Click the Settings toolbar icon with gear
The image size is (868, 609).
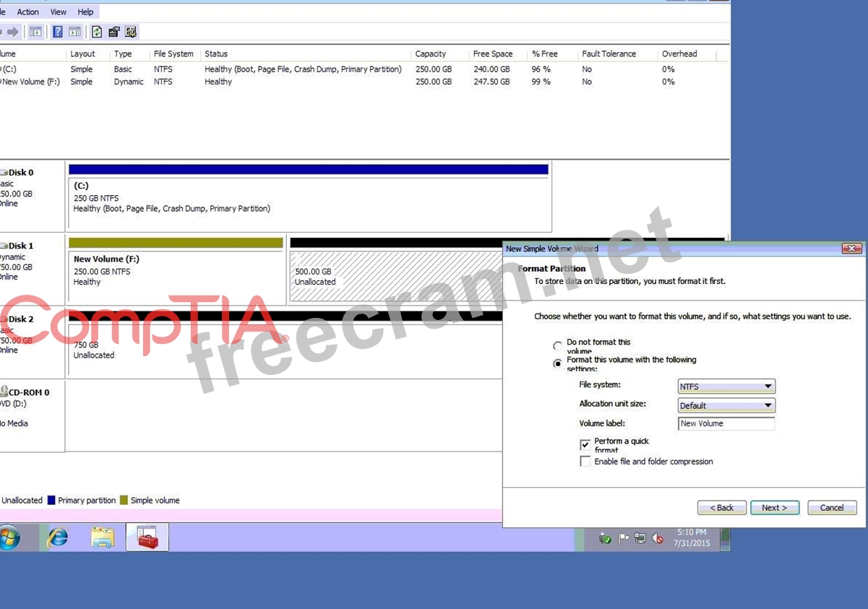(x=131, y=32)
